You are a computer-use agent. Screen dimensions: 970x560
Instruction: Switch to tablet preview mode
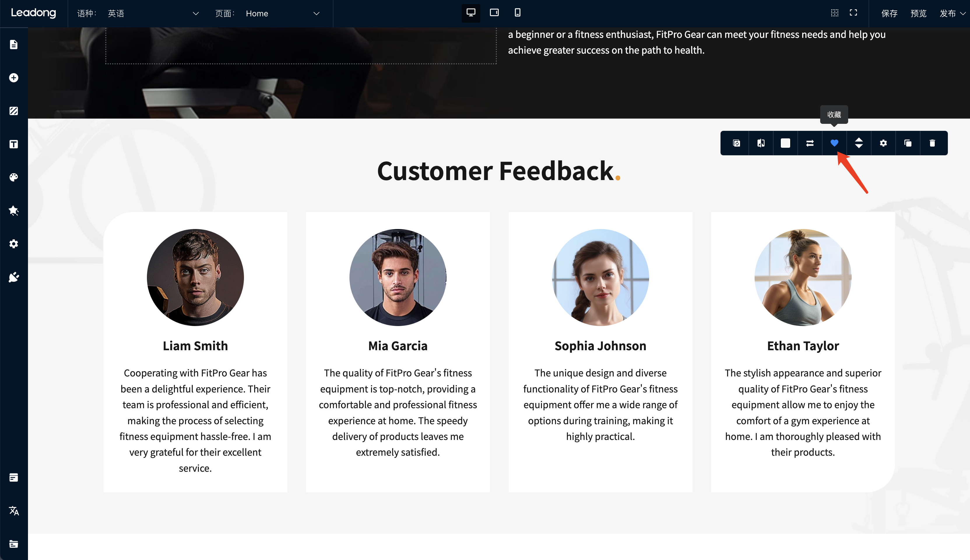point(494,13)
